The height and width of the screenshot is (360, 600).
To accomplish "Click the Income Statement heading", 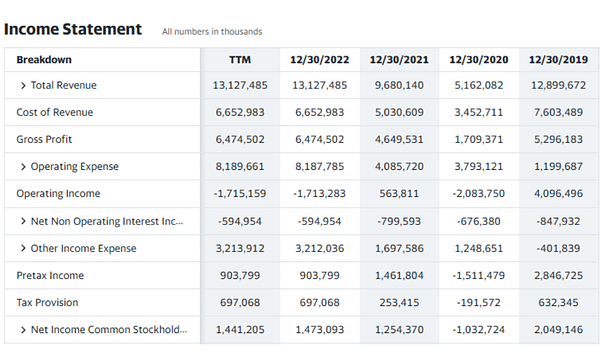I will pyautogui.click(x=73, y=29).
